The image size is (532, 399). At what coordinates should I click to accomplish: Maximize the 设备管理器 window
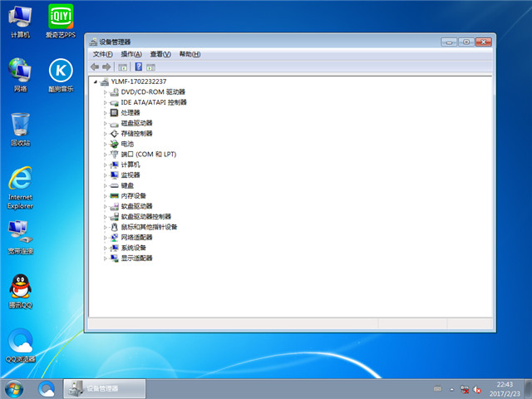466,42
